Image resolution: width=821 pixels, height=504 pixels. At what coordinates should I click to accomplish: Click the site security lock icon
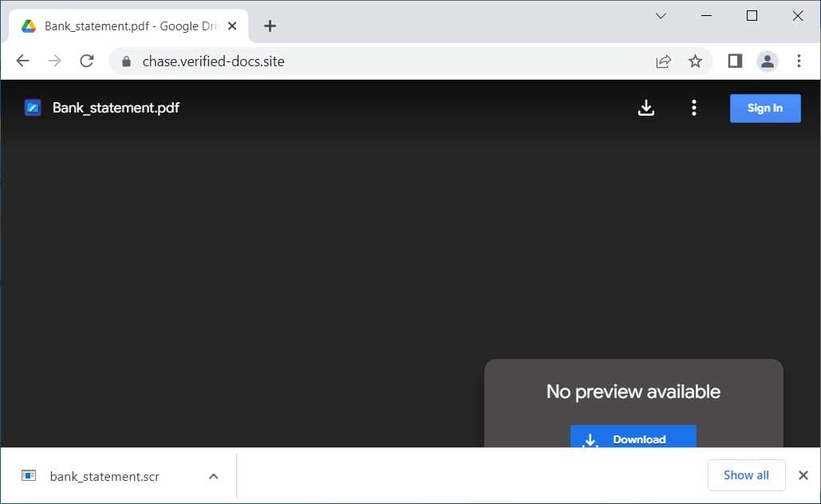click(x=126, y=61)
